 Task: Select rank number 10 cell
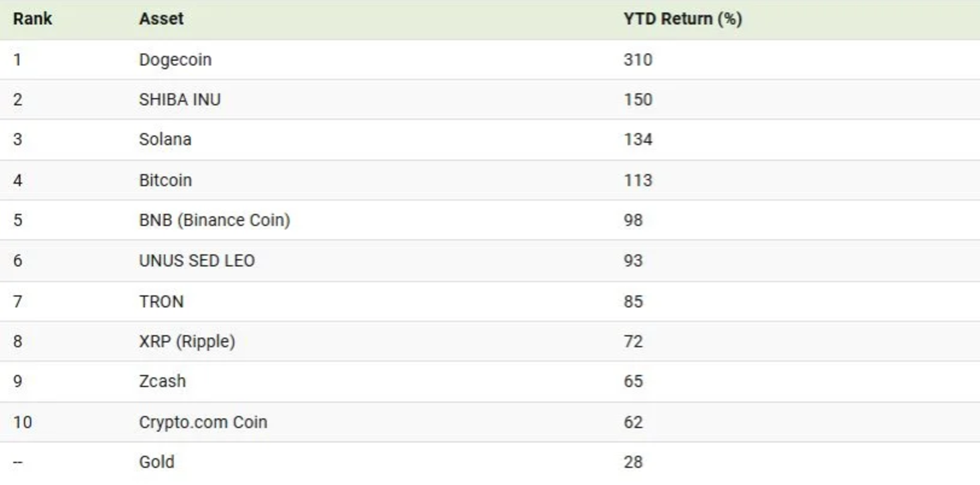click(22, 422)
